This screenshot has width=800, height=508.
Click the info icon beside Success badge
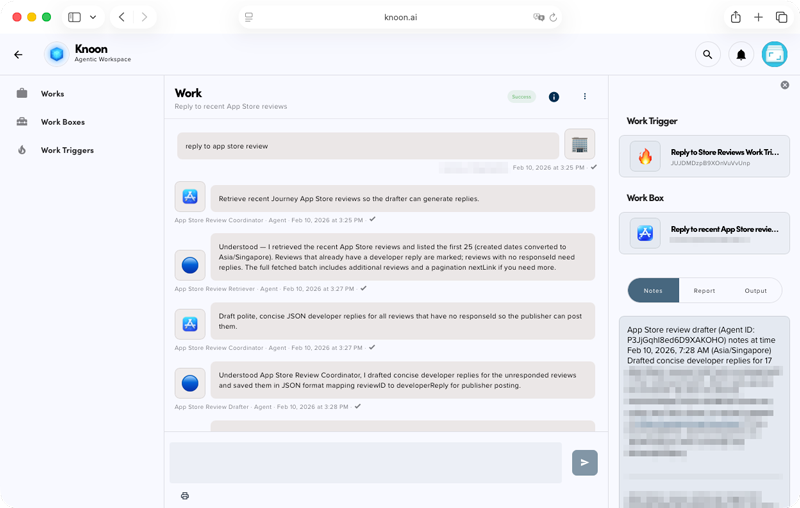click(x=554, y=97)
